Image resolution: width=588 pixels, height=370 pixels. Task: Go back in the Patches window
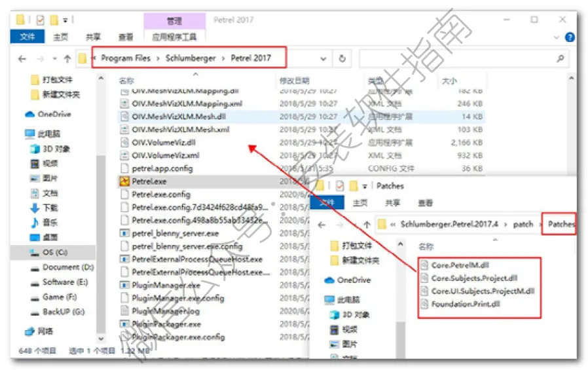pyautogui.click(x=322, y=225)
